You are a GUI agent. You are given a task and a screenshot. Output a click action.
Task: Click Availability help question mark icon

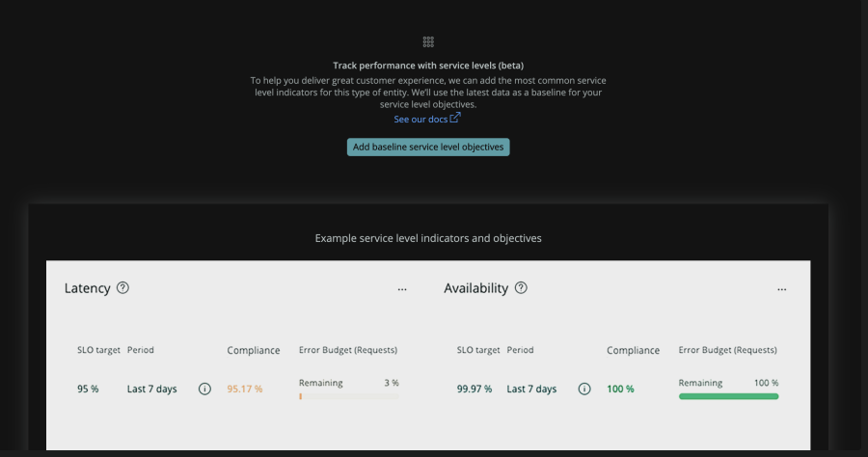pyautogui.click(x=521, y=287)
